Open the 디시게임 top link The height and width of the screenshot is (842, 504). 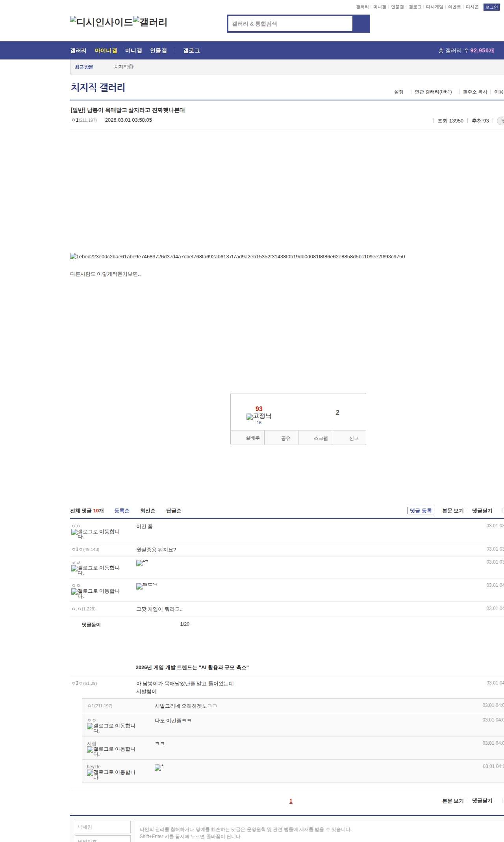click(x=435, y=7)
